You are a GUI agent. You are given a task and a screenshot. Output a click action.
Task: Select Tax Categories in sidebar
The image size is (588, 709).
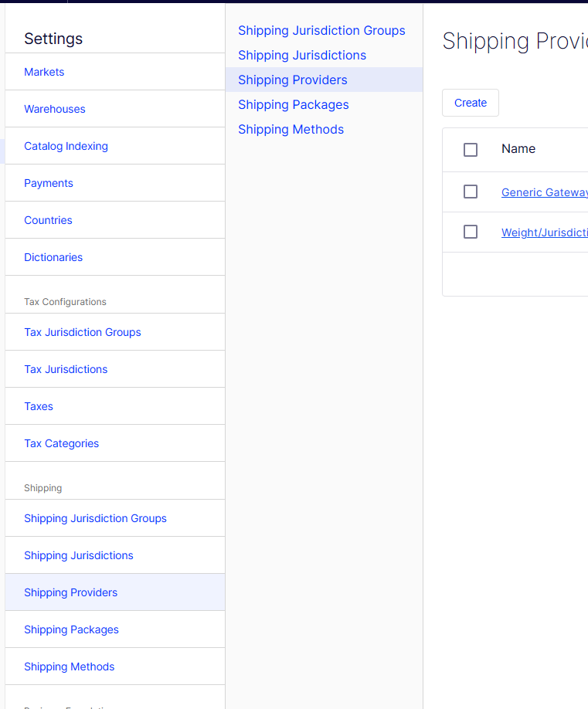pos(62,443)
